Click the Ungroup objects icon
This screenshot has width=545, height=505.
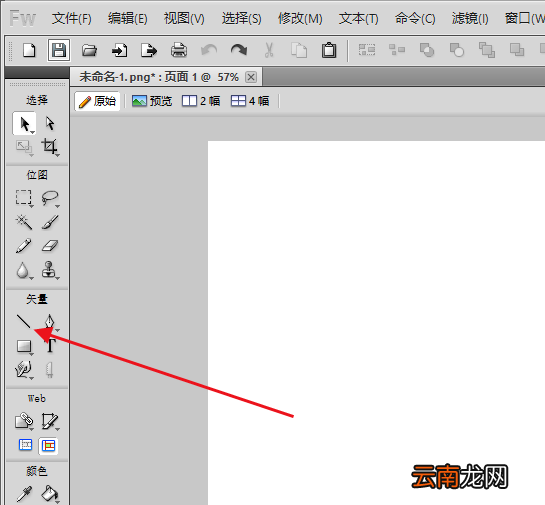(x=397, y=50)
